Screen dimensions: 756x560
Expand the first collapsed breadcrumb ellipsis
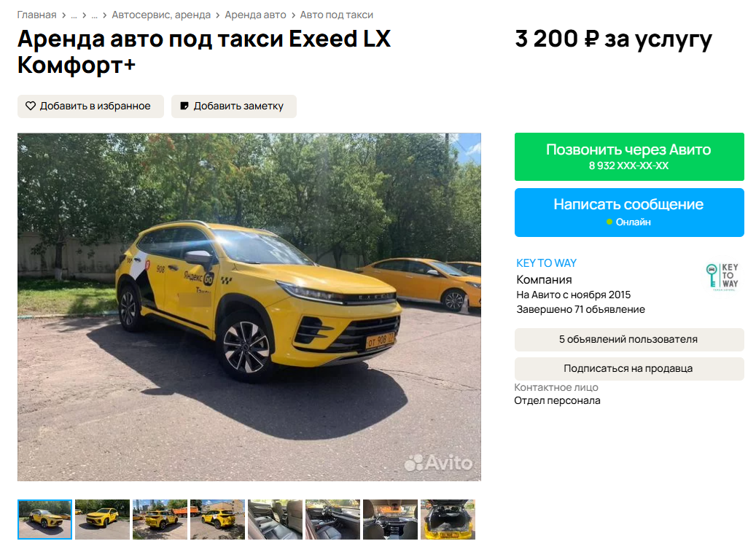[74, 15]
